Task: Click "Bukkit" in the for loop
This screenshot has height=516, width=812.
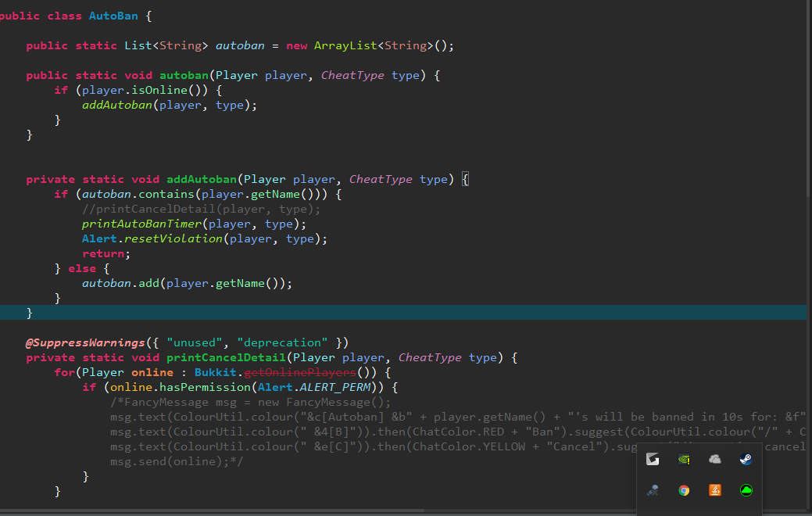Action: click(x=216, y=372)
